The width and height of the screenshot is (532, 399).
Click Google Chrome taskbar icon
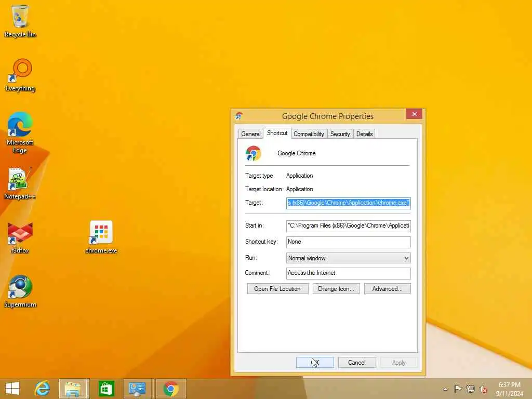pos(170,389)
